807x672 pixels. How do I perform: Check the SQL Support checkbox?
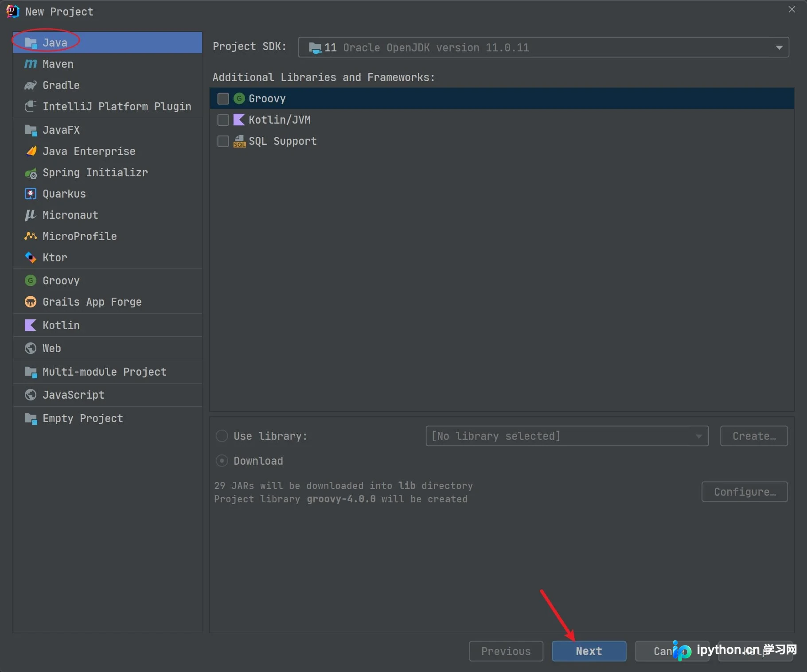pyautogui.click(x=223, y=141)
